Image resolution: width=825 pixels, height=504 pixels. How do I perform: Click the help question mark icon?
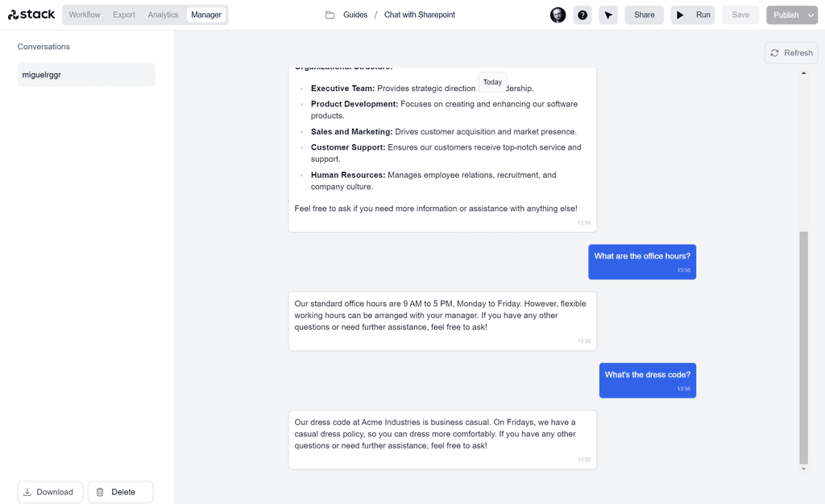tap(582, 14)
